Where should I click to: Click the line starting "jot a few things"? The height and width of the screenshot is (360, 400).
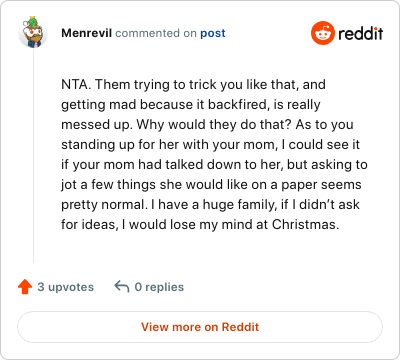pyautogui.click(x=211, y=185)
